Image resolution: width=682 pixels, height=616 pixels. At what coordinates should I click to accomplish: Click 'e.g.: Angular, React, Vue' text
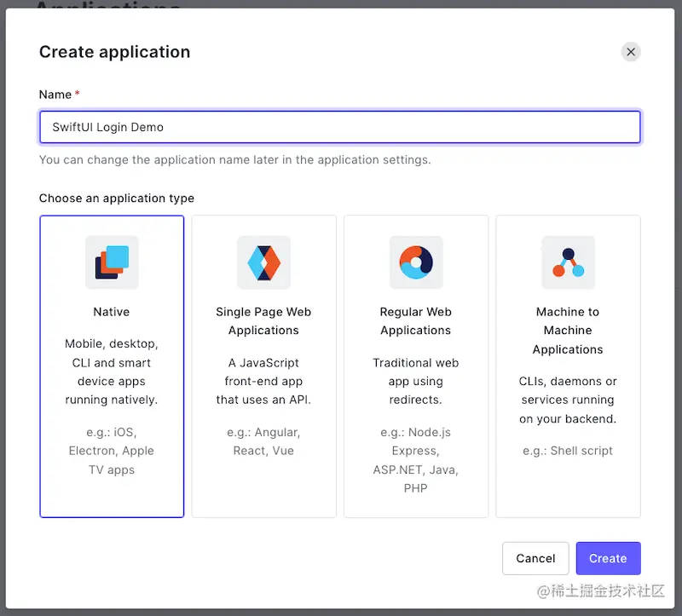point(263,441)
